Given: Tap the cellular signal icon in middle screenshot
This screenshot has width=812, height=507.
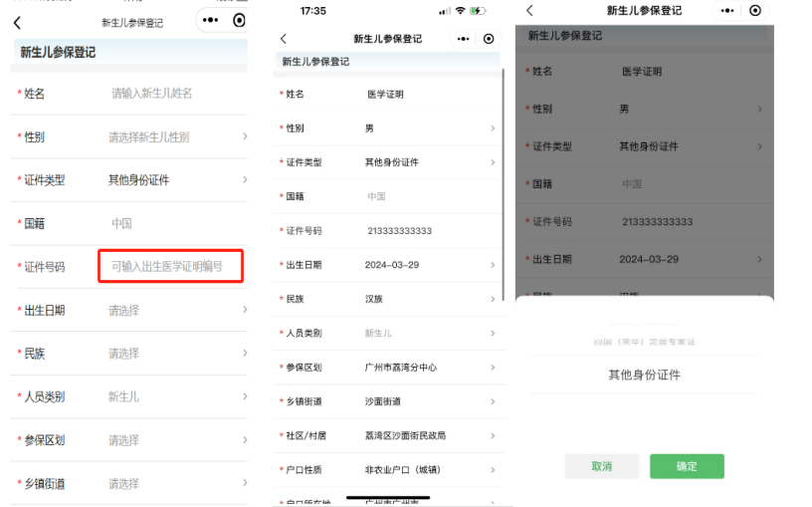Looking at the screenshot, I should tap(445, 11).
